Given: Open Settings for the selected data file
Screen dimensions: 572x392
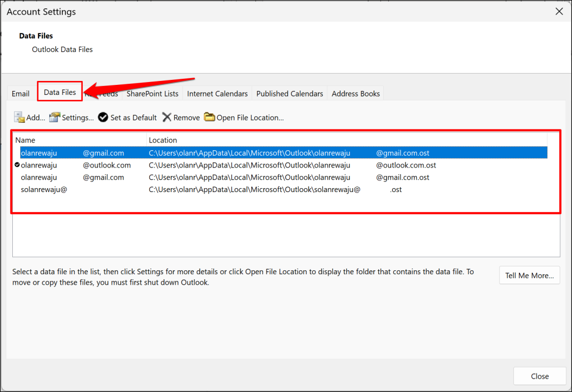Looking at the screenshot, I should [x=71, y=117].
